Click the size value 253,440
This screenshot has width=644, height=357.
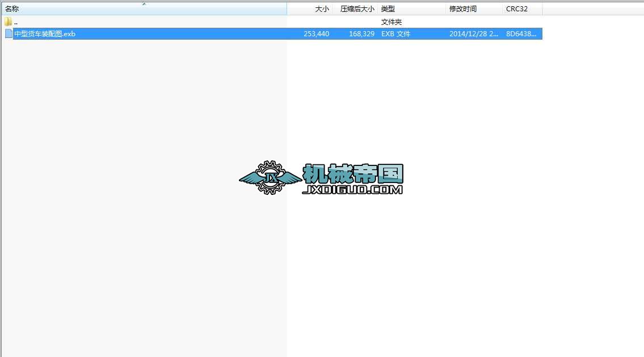click(316, 34)
